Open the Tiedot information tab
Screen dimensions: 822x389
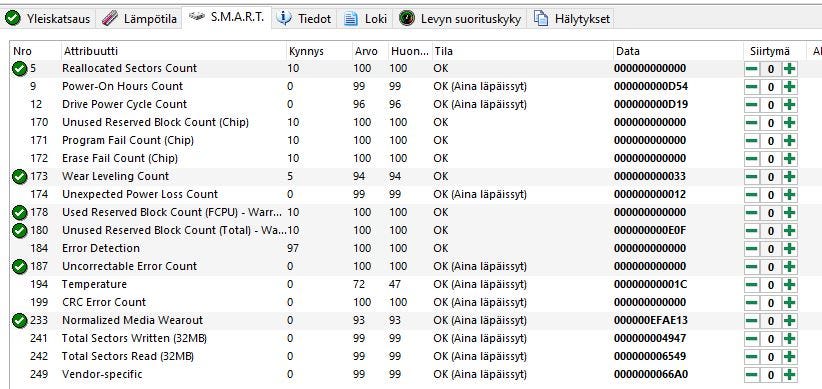[x=305, y=19]
